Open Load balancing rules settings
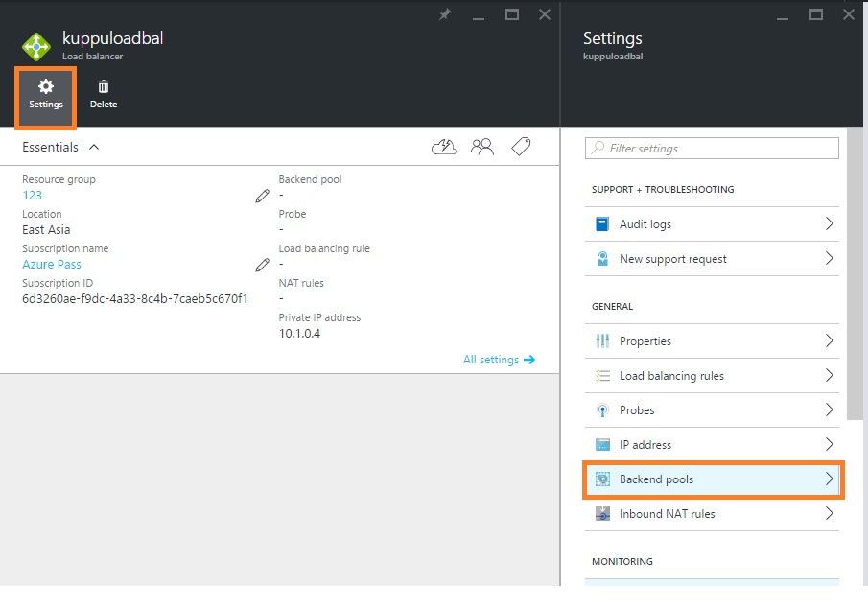 click(x=712, y=376)
